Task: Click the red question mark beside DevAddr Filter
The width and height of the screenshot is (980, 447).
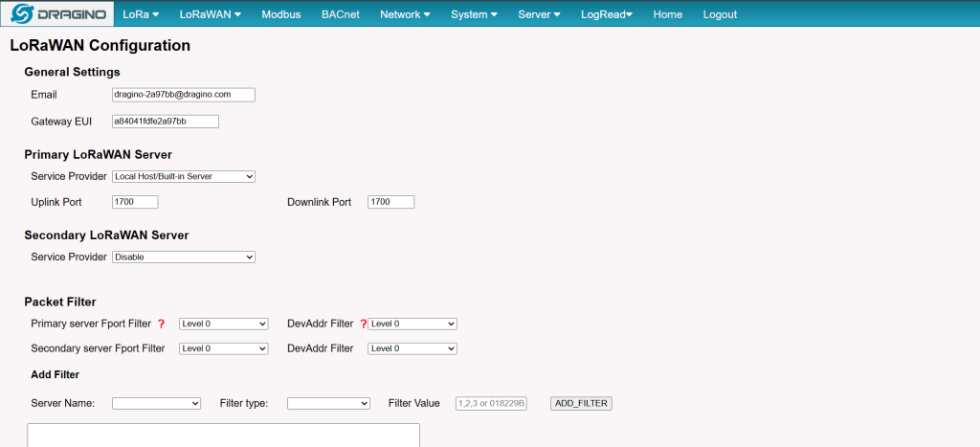Action: coord(364,324)
